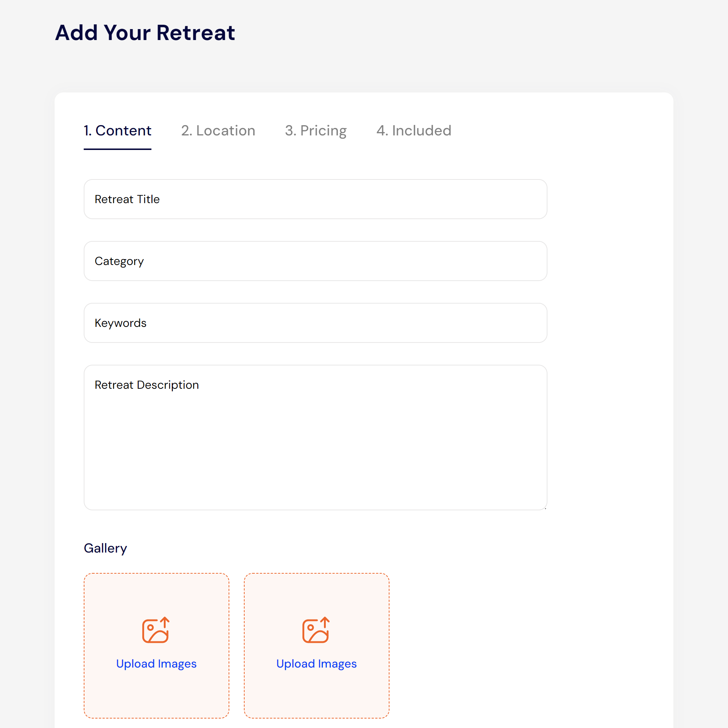Click the Retreat Description text area

(315, 437)
